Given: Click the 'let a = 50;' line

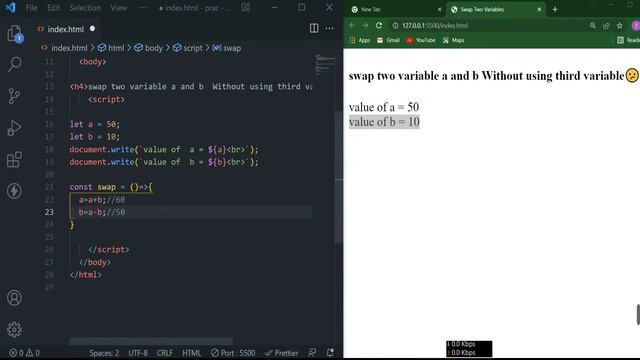Looking at the screenshot, I should (95, 124).
